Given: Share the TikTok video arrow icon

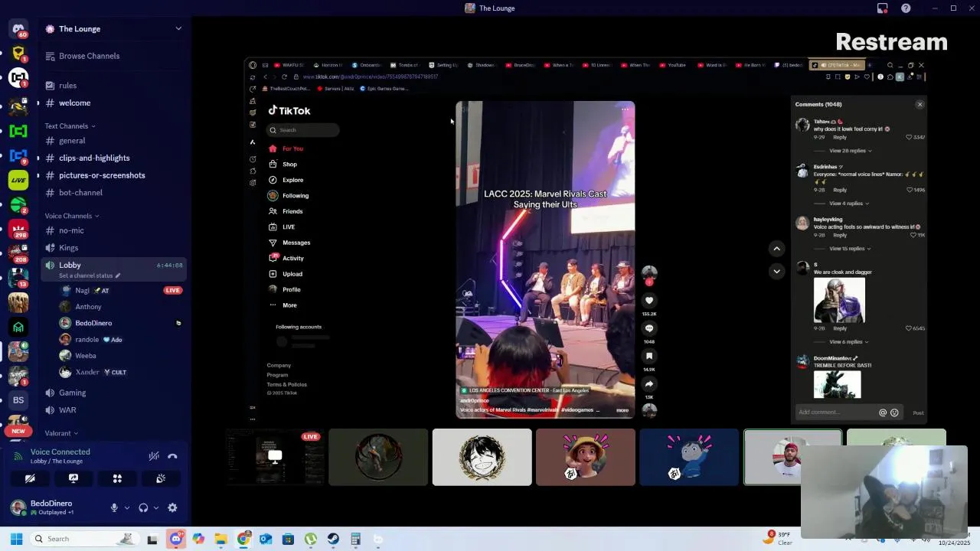Looking at the screenshot, I should (x=649, y=384).
